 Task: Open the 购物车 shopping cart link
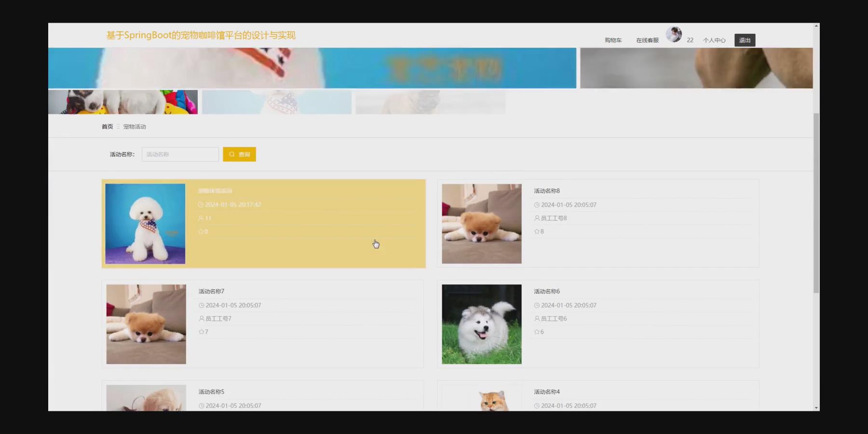(613, 41)
